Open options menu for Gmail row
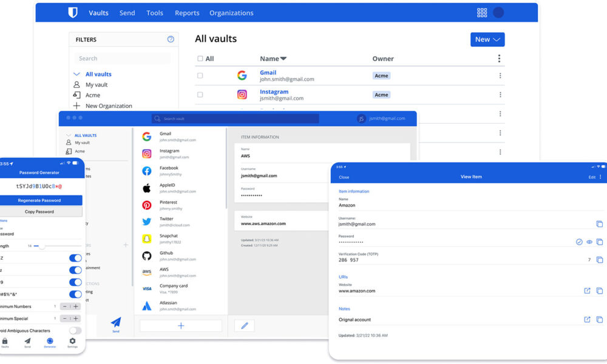 (500, 76)
